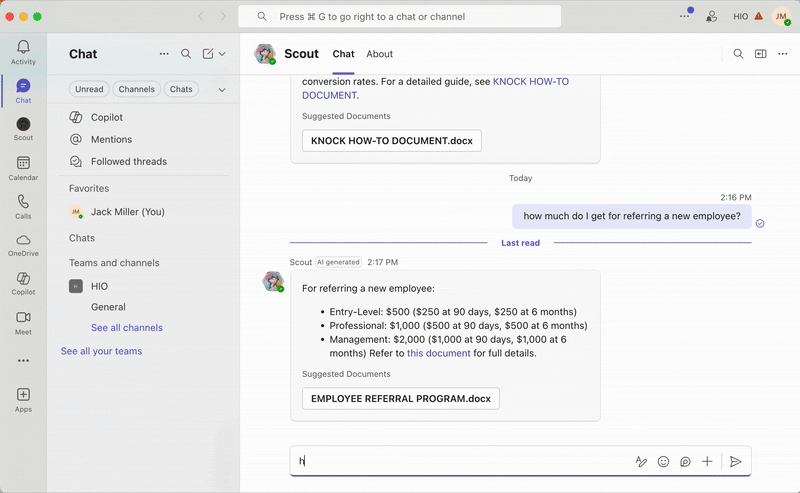Screen dimensions: 800x493
Task: Go forward with the navigation arrow
Action: (223, 16)
